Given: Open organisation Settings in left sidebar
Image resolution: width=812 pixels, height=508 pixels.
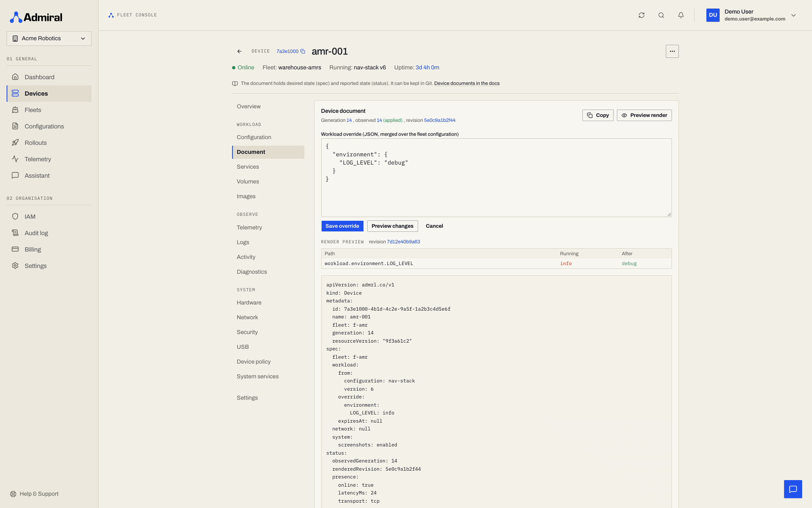Looking at the screenshot, I should [49, 266].
